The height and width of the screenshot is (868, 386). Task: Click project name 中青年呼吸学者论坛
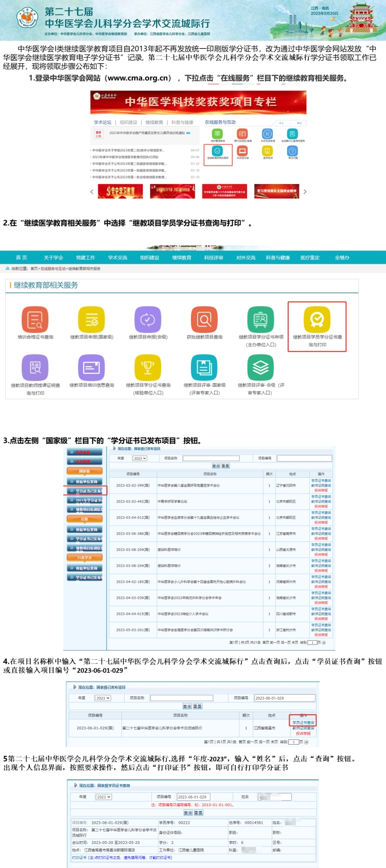point(172,501)
